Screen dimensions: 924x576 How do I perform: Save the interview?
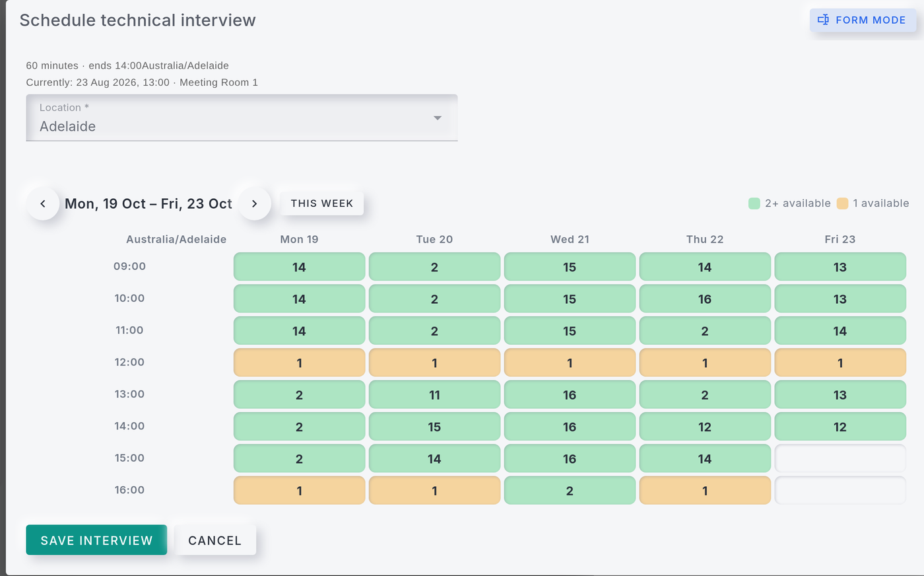[x=96, y=540]
